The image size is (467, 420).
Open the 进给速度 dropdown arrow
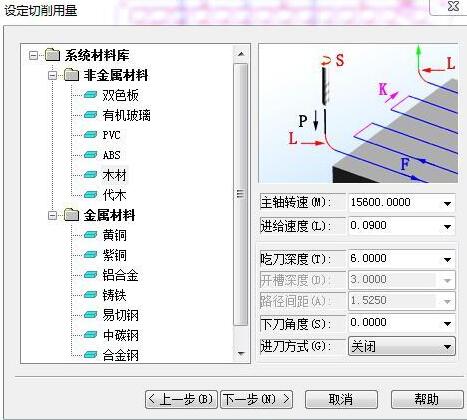pos(447,226)
